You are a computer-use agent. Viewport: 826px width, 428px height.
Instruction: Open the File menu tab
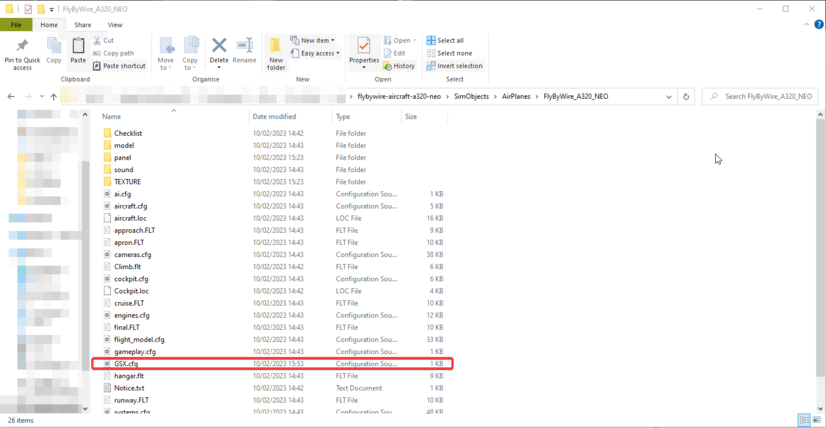point(16,25)
